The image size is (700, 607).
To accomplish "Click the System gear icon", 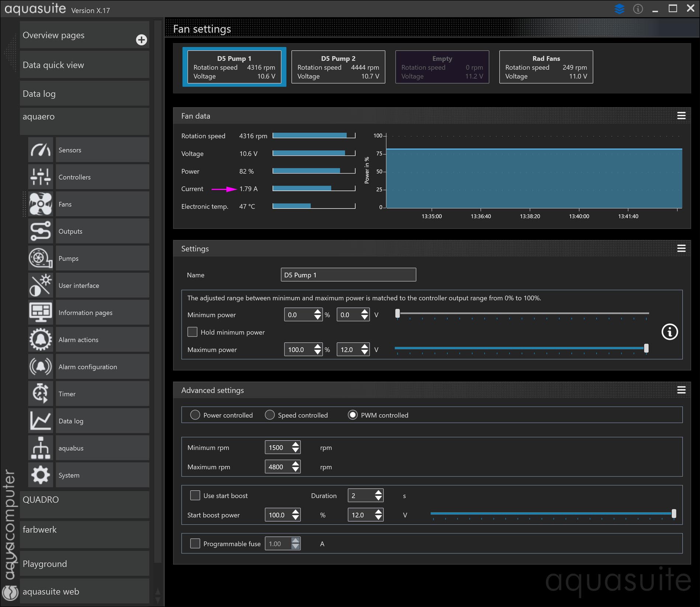I will (x=41, y=475).
